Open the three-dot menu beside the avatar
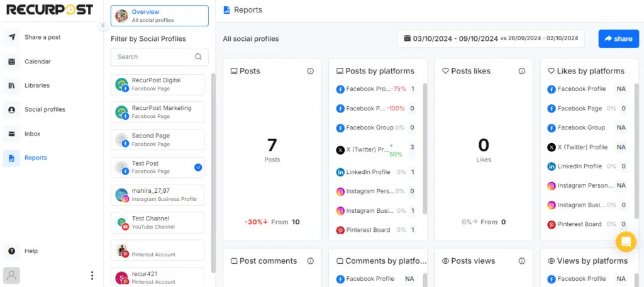 [92, 276]
